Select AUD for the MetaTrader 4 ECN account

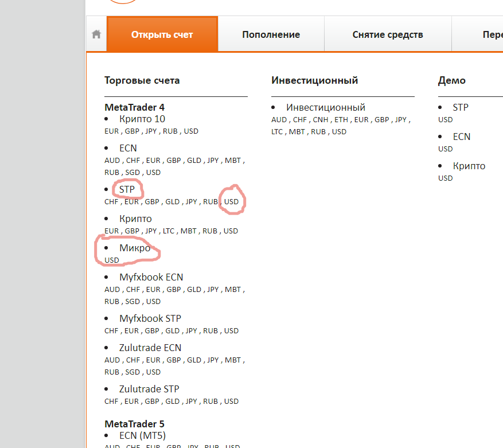click(112, 161)
